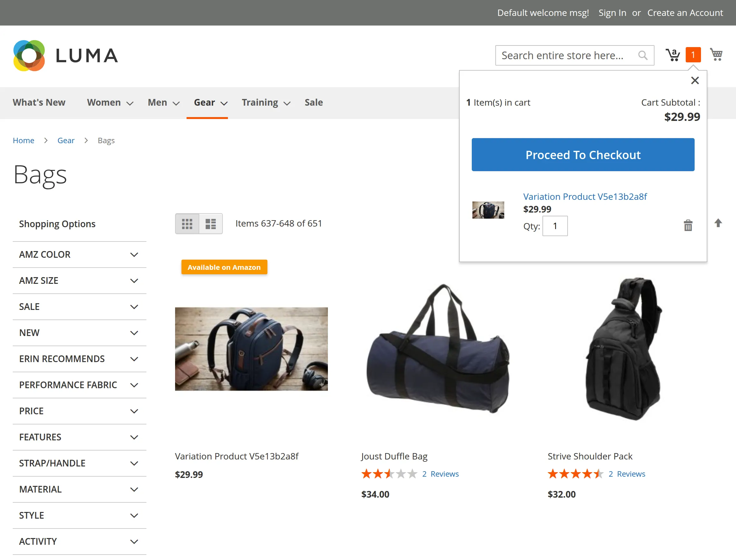Open Men menu

coord(164,102)
